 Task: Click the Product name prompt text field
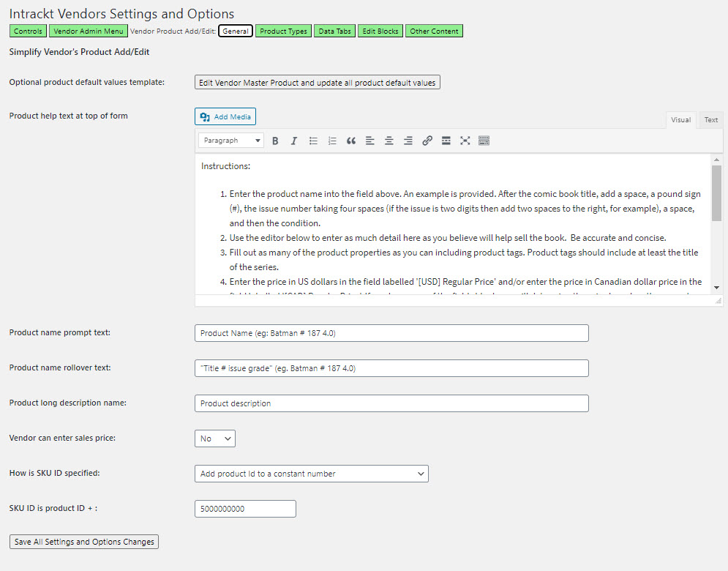coord(391,333)
